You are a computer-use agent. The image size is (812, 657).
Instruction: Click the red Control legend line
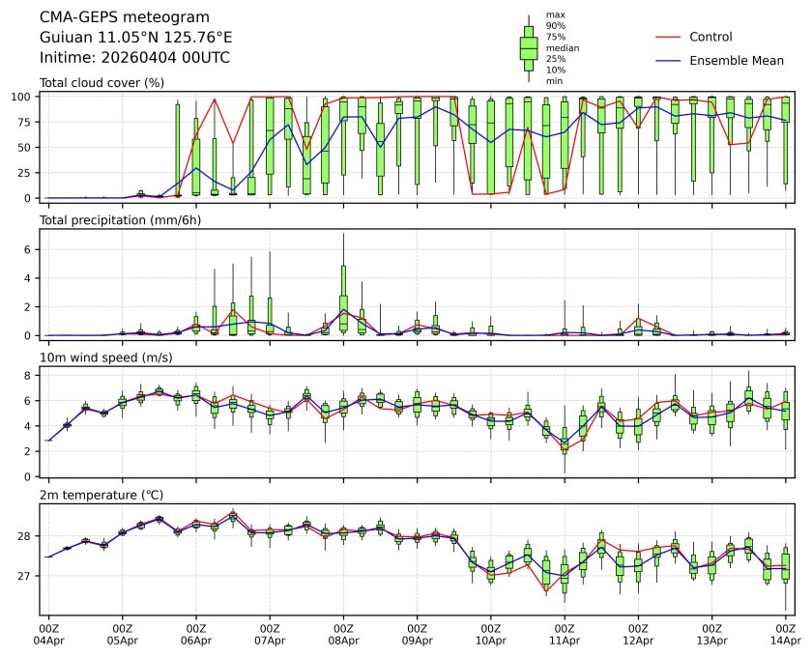coord(670,37)
